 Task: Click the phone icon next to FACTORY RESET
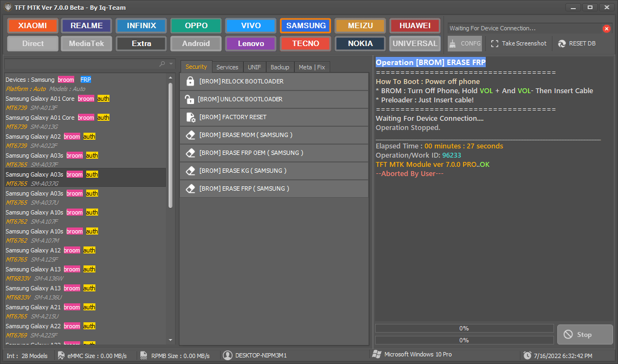point(190,117)
